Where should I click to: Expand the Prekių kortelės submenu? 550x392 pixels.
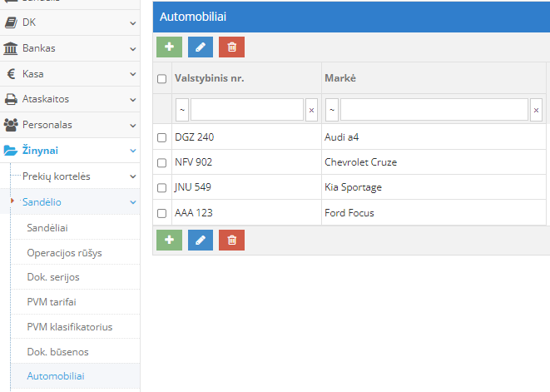click(x=70, y=176)
